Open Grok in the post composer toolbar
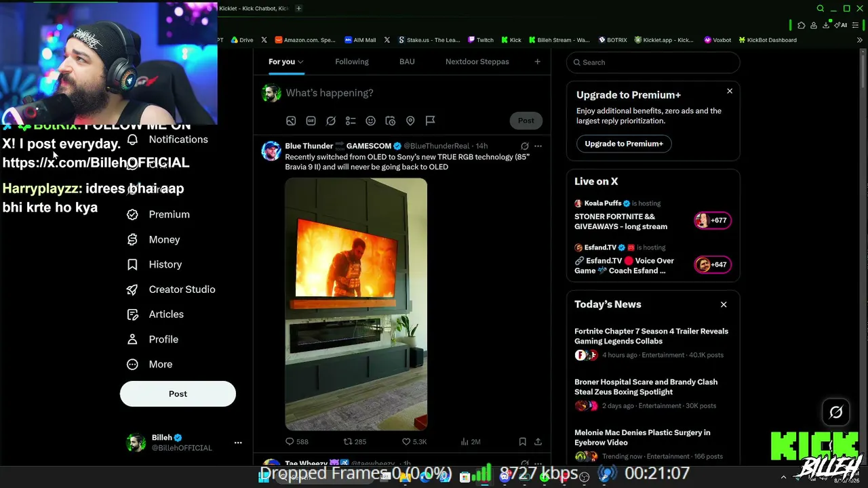The height and width of the screenshot is (488, 868). [x=331, y=121]
